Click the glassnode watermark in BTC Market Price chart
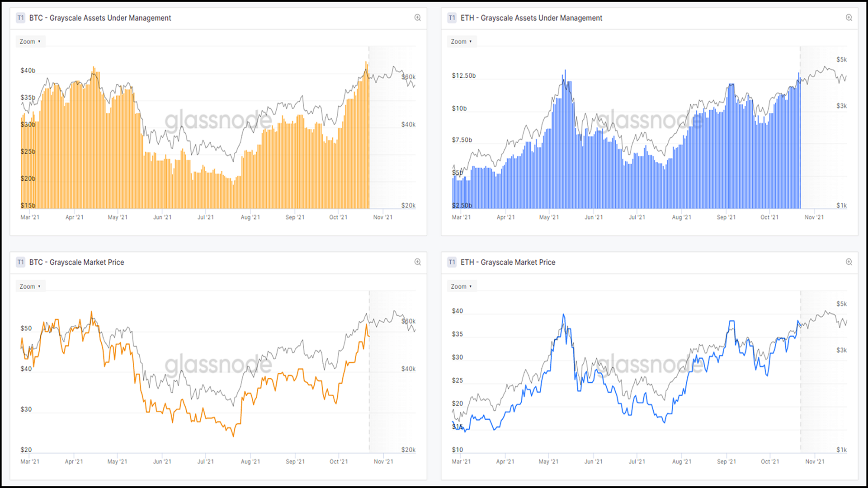The image size is (868, 488). pyautogui.click(x=218, y=364)
